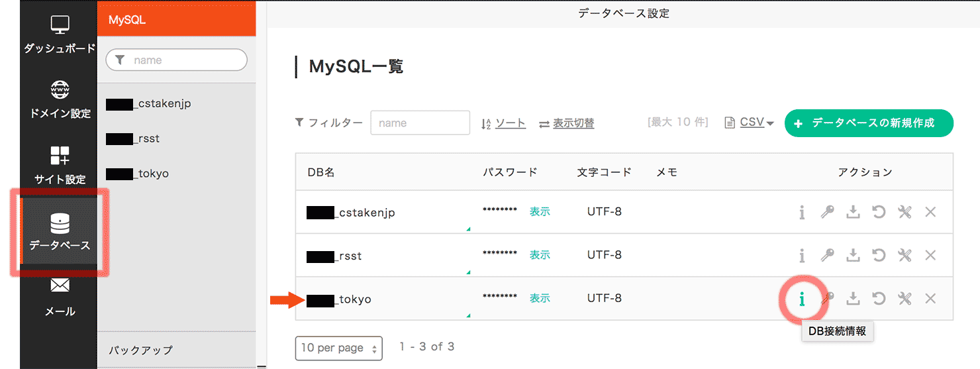Delete the _cstakenjp database with X icon

click(x=930, y=212)
